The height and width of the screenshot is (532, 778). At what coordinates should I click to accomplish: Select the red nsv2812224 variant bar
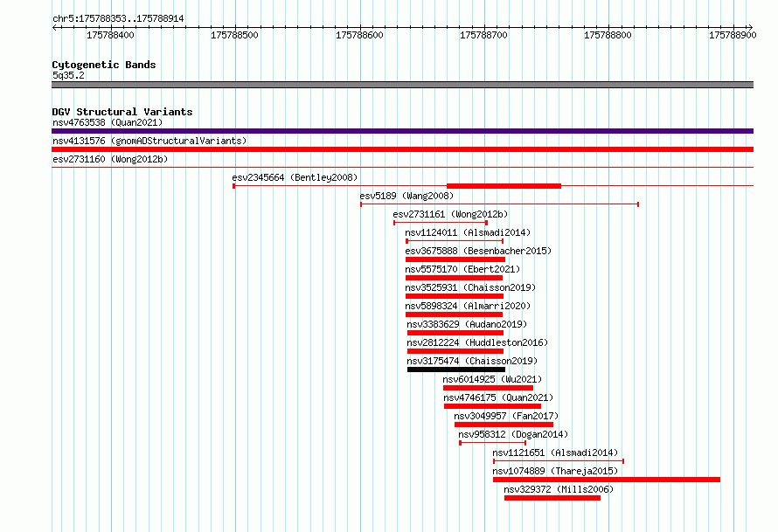455,351
